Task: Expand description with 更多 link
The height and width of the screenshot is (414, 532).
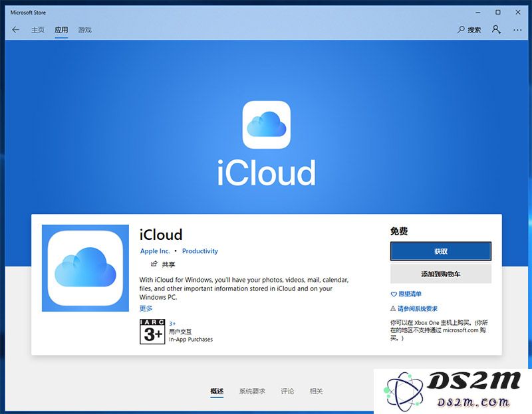Action: click(x=146, y=308)
